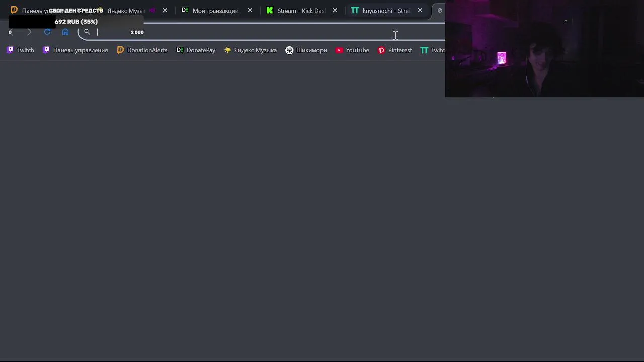
Task: Reload the current page
Action: coord(47,32)
